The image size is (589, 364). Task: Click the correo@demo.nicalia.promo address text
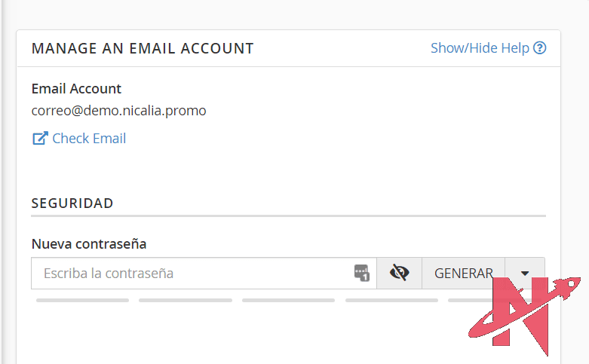[x=118, y=111]
